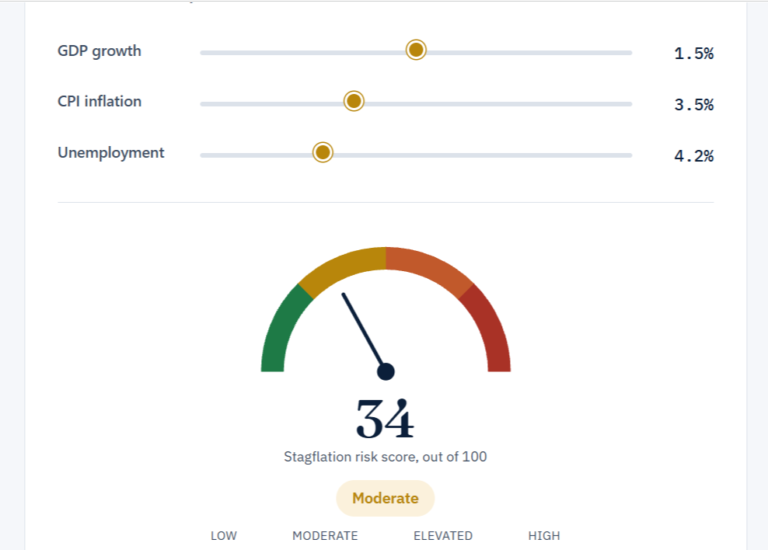The height and width of the screenshot is (550, 768).
Task: Click the GDP growth slider handle
Action: coord(416,50)
